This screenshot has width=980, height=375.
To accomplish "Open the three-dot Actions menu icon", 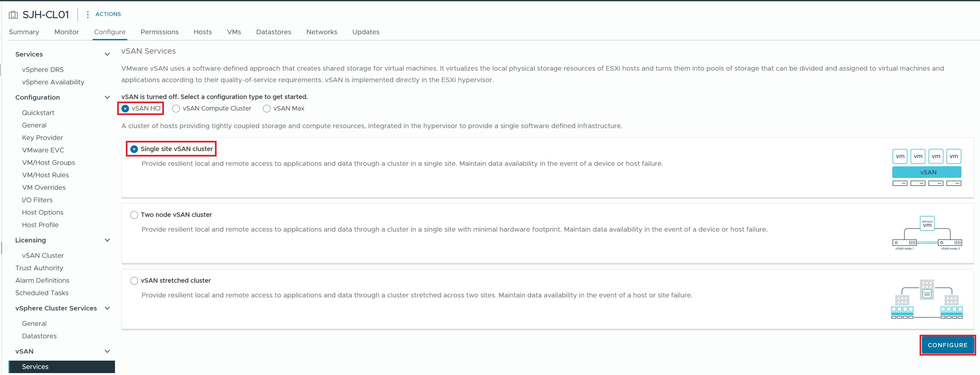I will (x=88, y=14).
